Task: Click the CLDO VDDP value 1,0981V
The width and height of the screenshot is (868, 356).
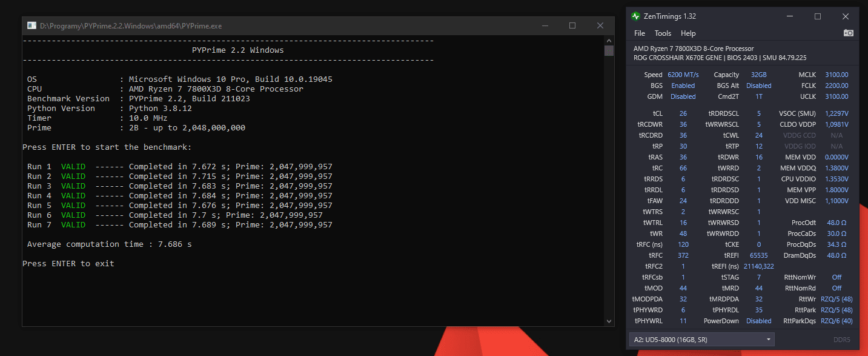Action: point(837,124)
